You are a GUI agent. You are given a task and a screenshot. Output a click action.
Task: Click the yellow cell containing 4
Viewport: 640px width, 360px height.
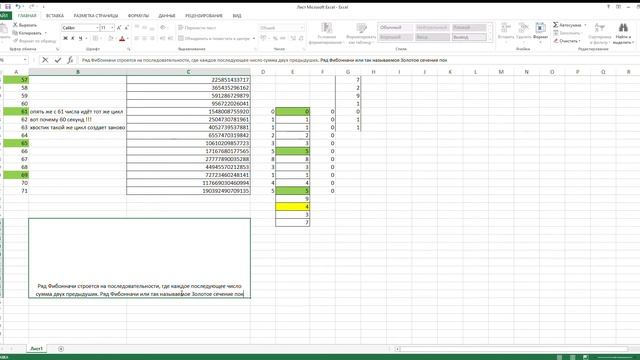click(293, 207)
